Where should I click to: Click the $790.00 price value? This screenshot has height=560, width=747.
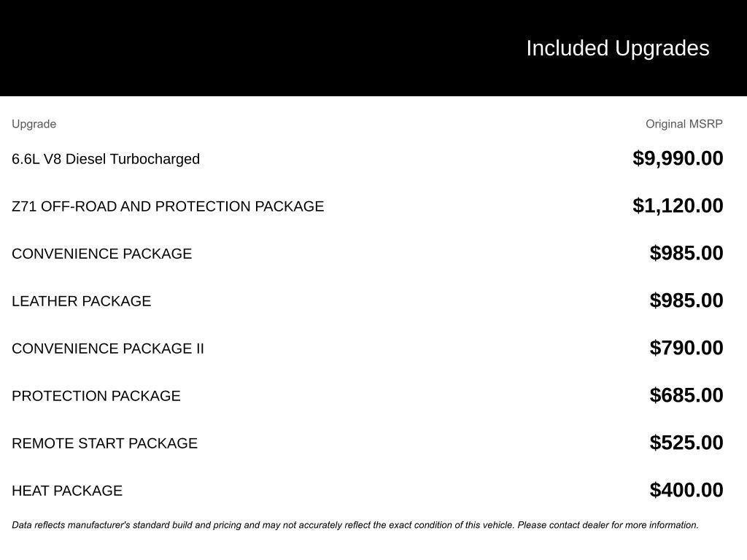pyautogui.click(x=686, y=348)
